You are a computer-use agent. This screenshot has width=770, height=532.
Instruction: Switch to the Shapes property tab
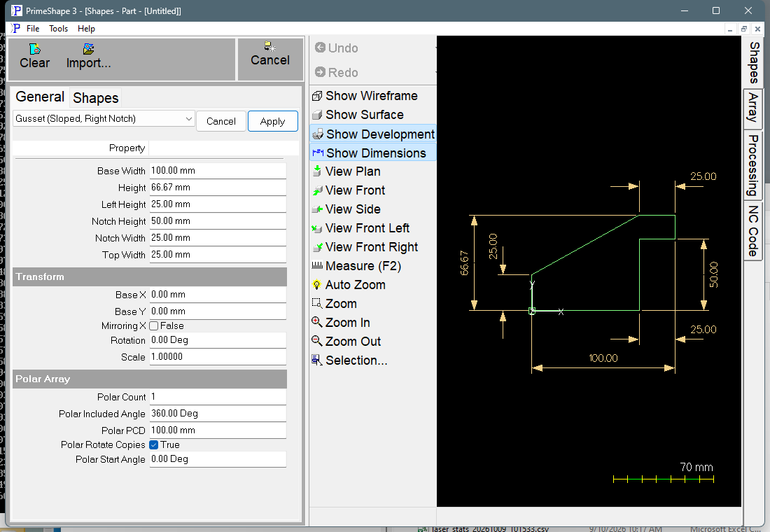[96, 98]
